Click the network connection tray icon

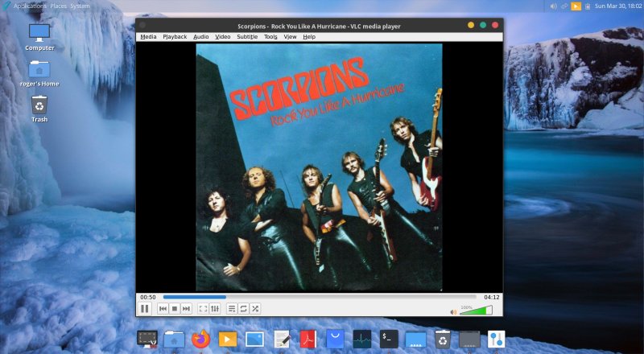click(564, 6)
